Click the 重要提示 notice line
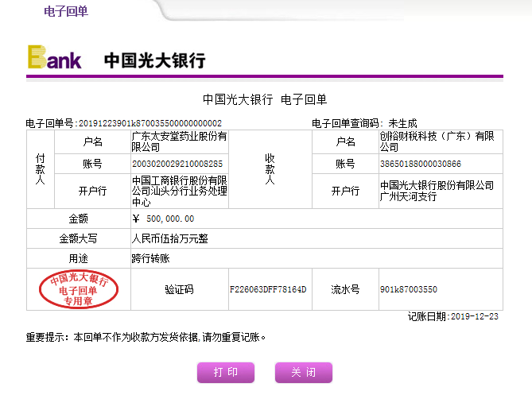 [146, 337]
